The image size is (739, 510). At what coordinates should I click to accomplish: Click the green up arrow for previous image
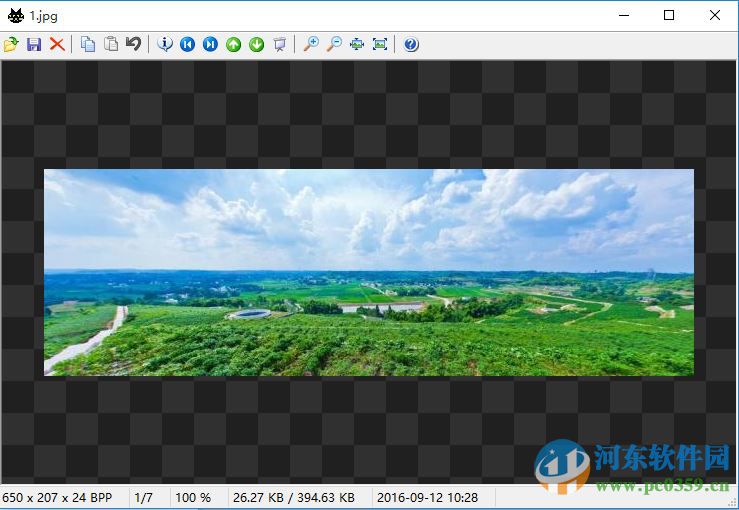coord(234,44)
